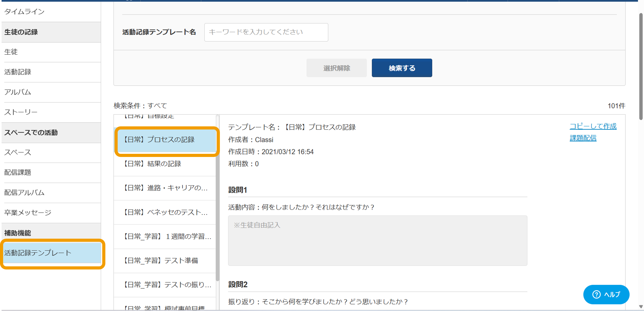
Task: Open ストーリー sidebar item
Action: point(51,112)
